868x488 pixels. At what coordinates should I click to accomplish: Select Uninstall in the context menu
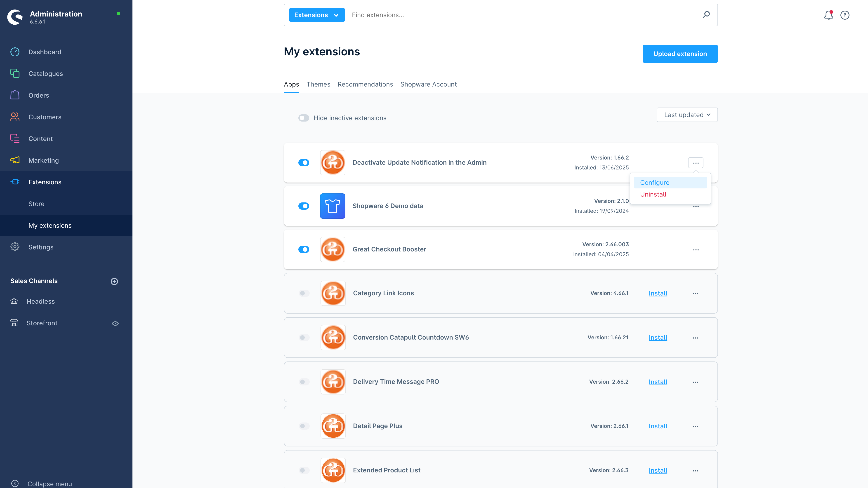coord(670,194)
